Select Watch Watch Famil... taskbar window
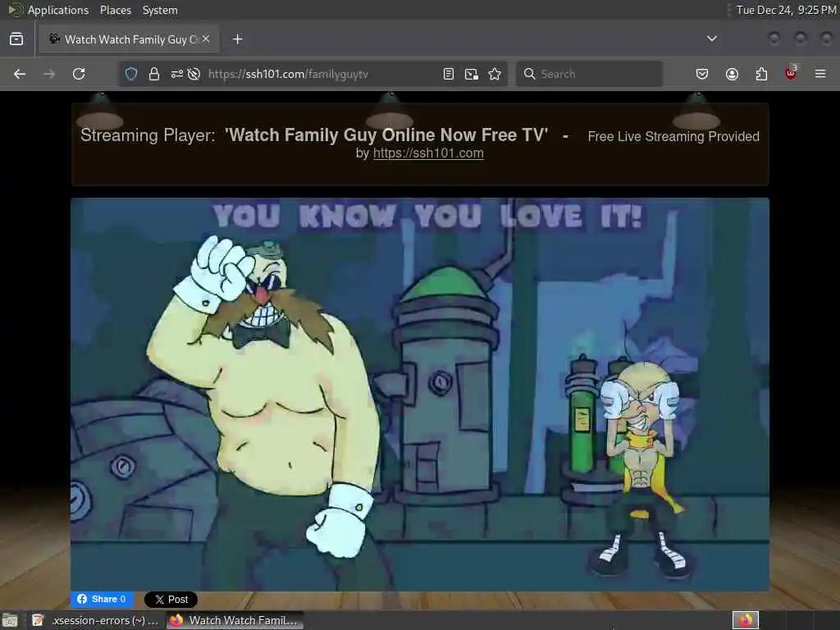 point(235,620)
